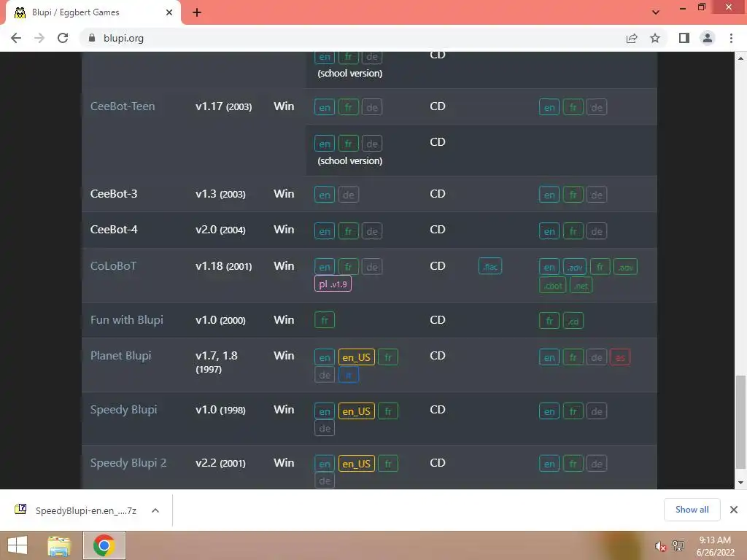Click the v2.2 (2001) version text
The image size is (747, 560).
click(x=220, y=463)
